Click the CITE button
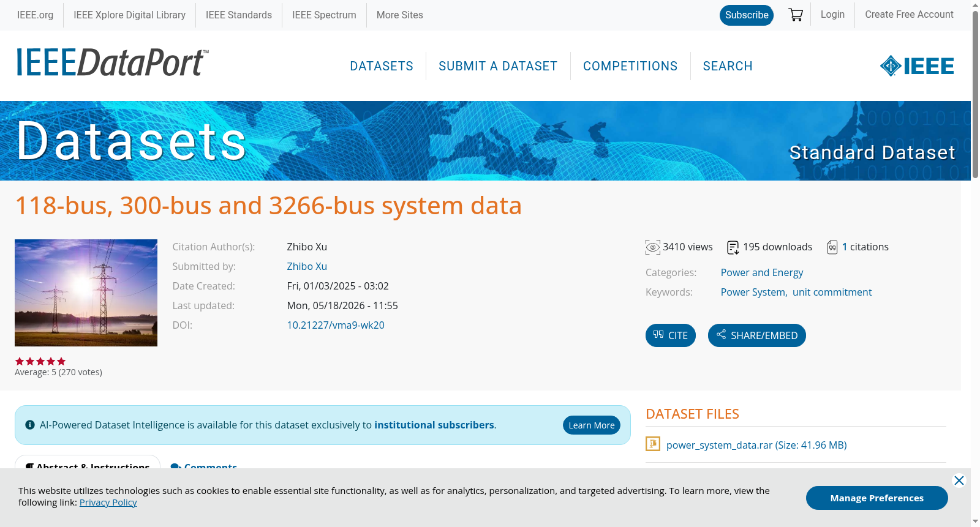Screen dimensions: 980x527 click(671, 335)
